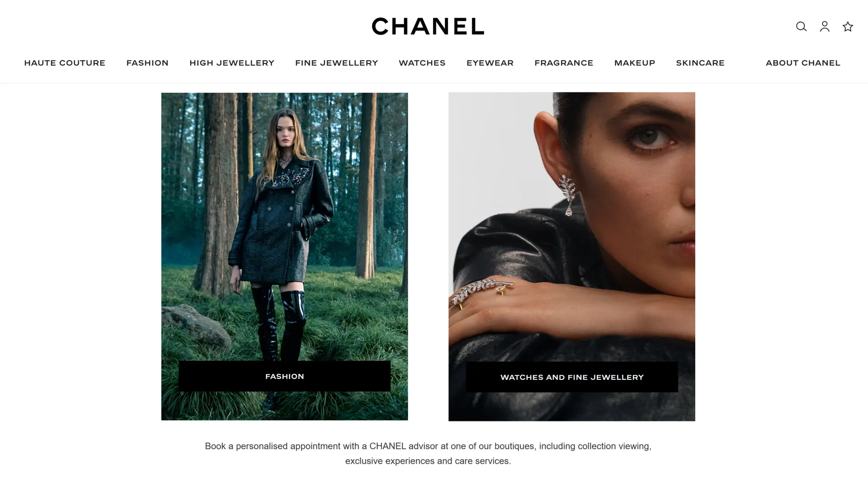Click the feather ring on hand
868x480 pixels.
tap(482, 291)
